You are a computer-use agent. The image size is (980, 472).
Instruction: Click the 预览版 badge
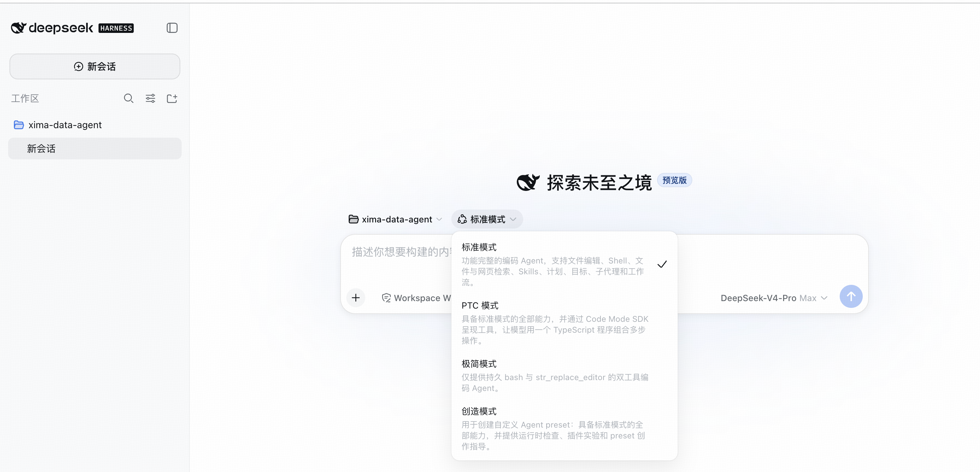coord(674,180)
